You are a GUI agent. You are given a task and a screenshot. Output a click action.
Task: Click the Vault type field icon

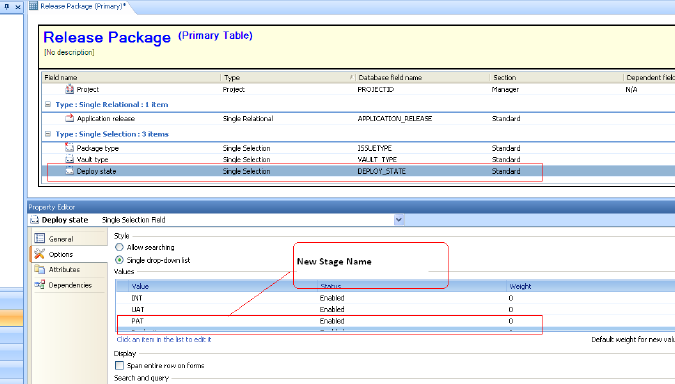pos(69,159)
